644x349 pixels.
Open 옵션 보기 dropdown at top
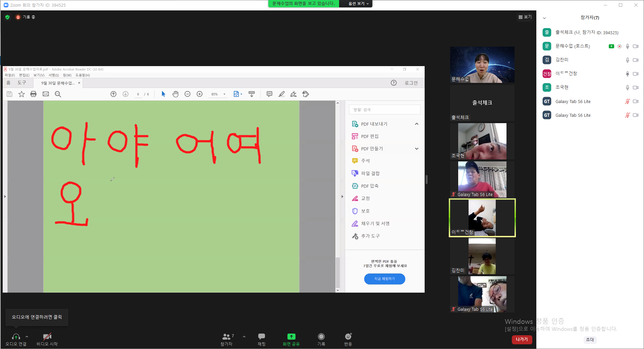(358, 4)
